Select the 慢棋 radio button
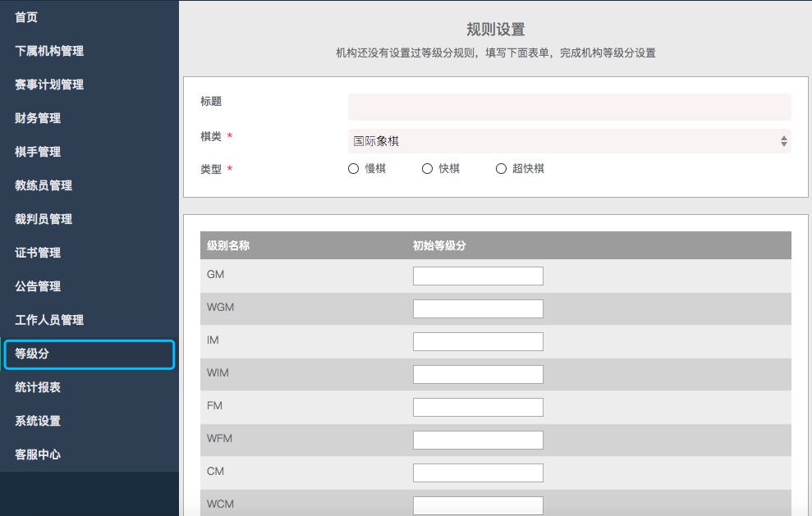The height and width of the screenshot is (516, 812). (353, 169)
